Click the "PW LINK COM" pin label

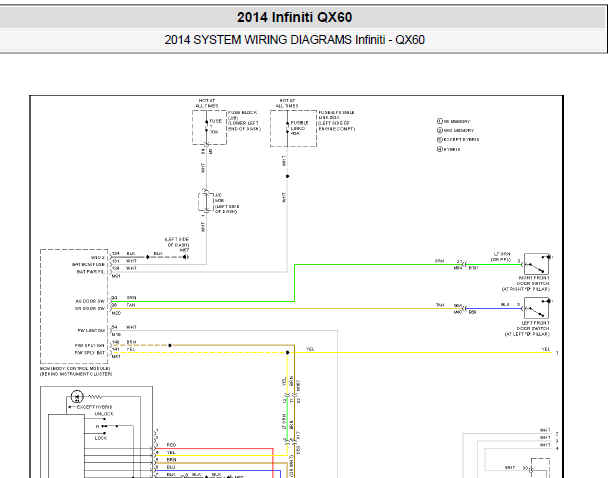click(91, 331)
